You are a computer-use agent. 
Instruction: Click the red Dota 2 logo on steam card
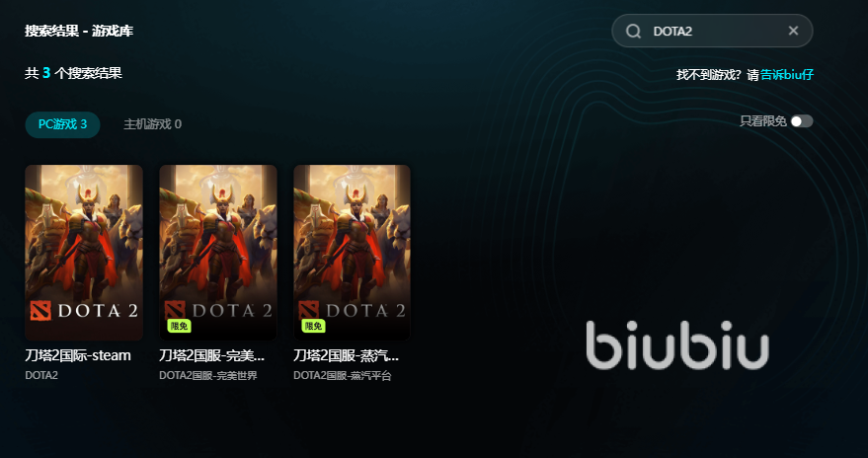tap(40, 311)
